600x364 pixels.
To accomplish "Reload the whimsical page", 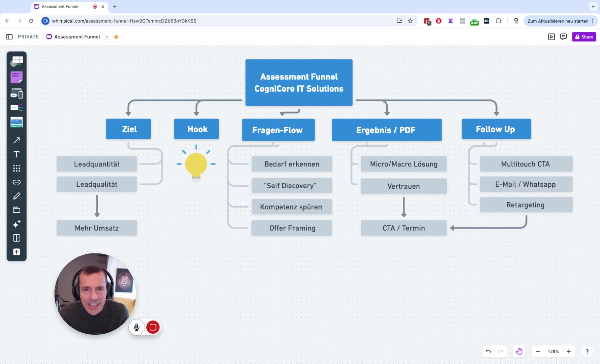I will point(31,21).
